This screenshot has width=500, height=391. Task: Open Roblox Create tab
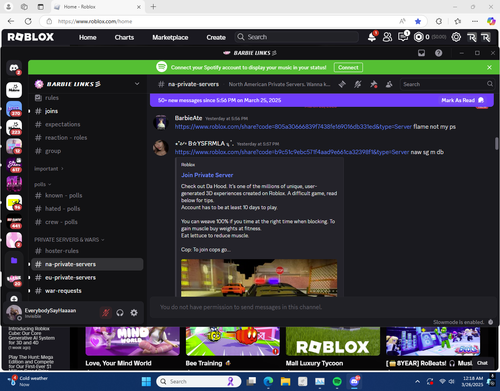pos(216,37)
